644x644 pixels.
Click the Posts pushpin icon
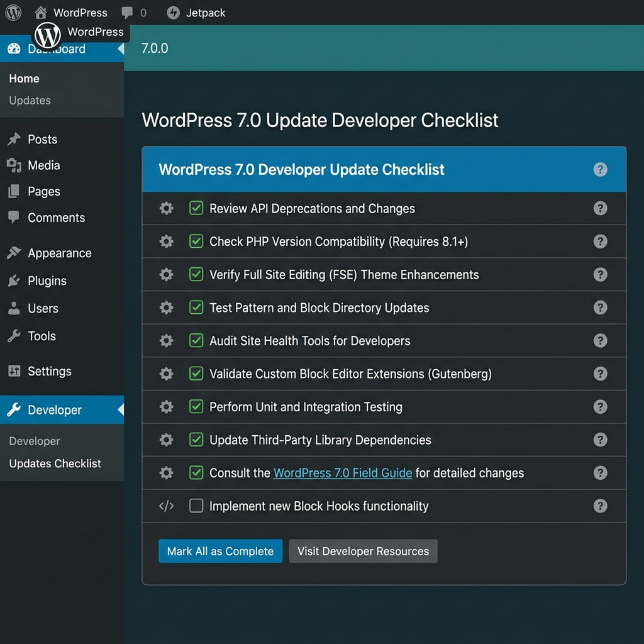point(14,139)
